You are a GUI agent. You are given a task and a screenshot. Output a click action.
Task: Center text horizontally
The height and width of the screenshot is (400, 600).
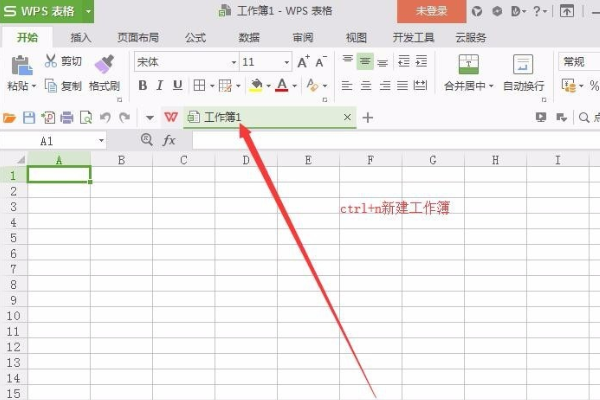[366, 85]
